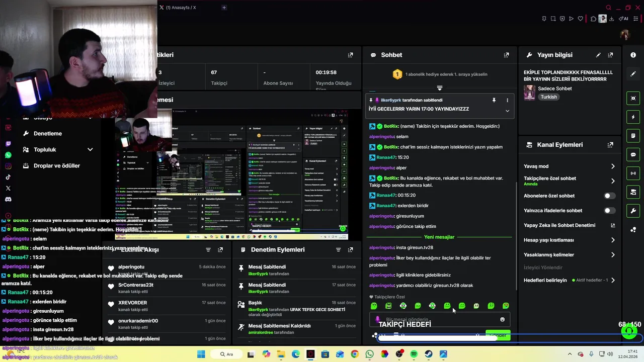The width and height of the screenshot is (644, 362).
Task: Pop out the Denetim Eylemleri panel
Action: (x=350, y=249)
